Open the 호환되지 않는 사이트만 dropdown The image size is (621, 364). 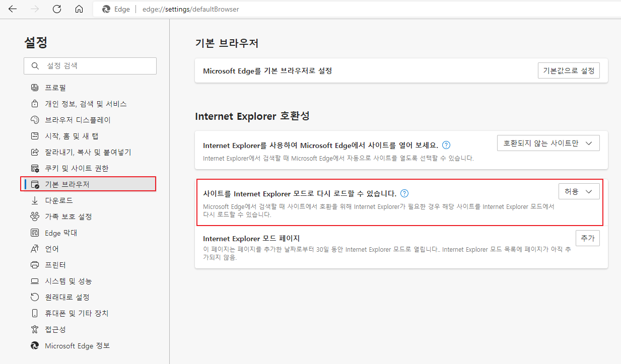(548, 143)
